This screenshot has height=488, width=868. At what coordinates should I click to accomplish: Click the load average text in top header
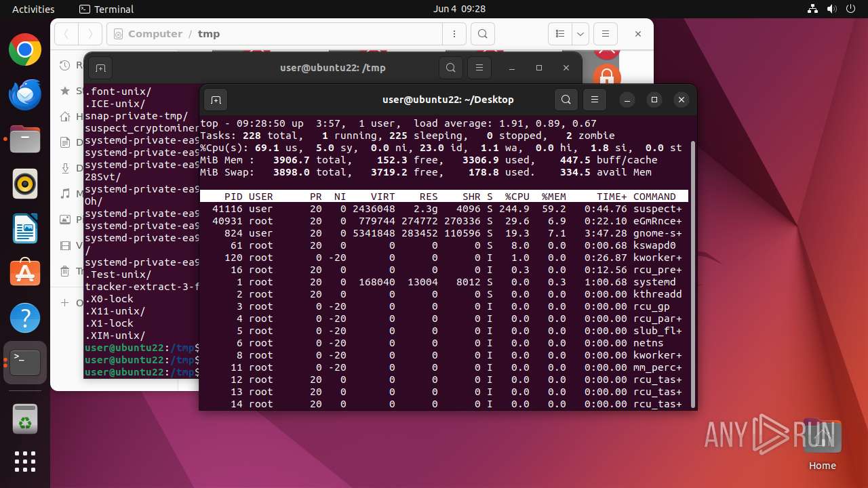point(504,123)
